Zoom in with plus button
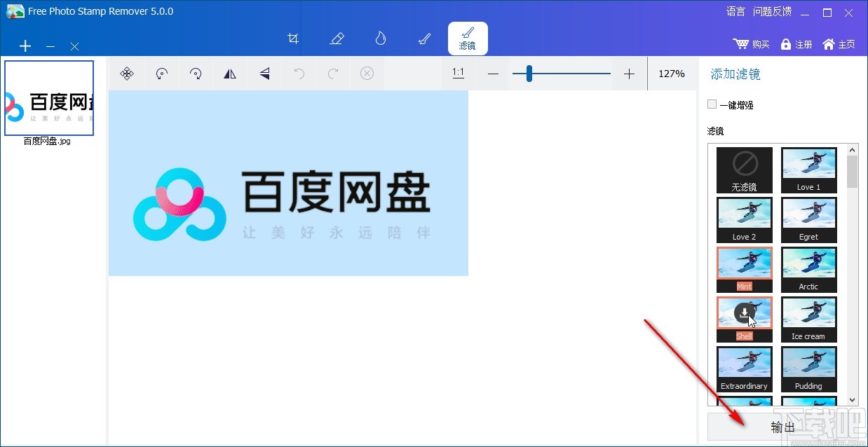868x447 pixels. pyautogui.click(x=629, y=74)
